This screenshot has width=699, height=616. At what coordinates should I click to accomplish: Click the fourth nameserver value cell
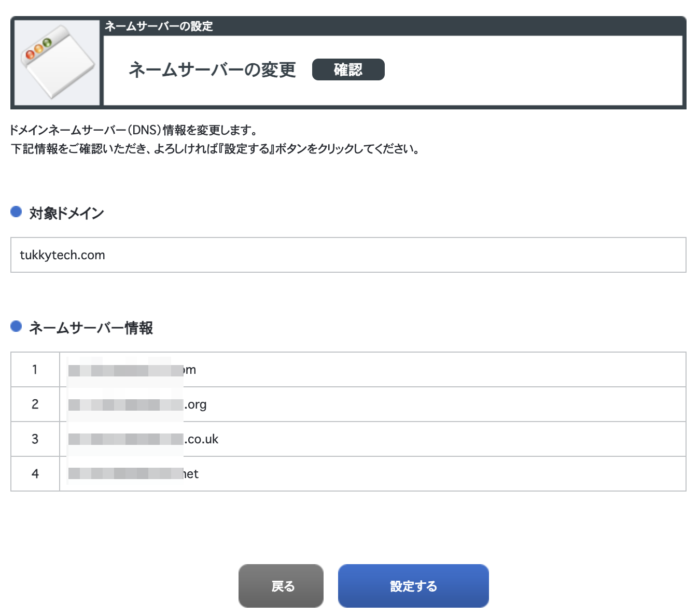click(133, 474)
